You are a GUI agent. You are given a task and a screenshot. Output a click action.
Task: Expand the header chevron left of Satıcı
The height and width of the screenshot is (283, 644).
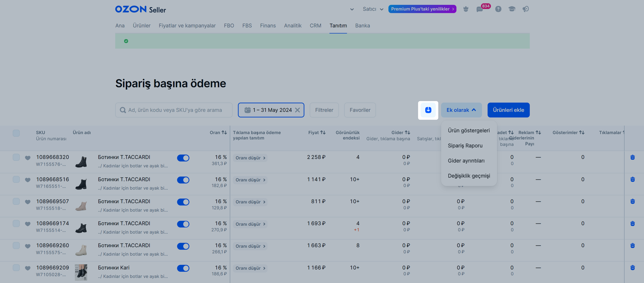pos(352,9)
